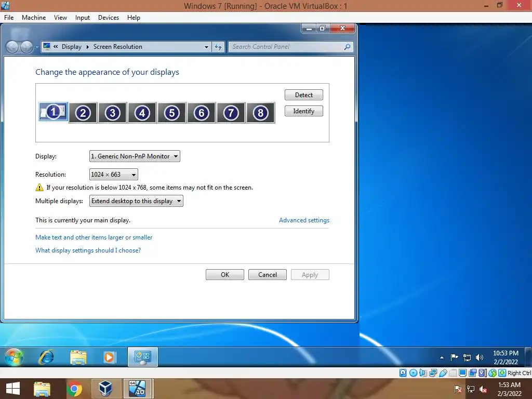Click the Identify button
The width and height of the screenshot is (532, 399).
pos(303,111)
